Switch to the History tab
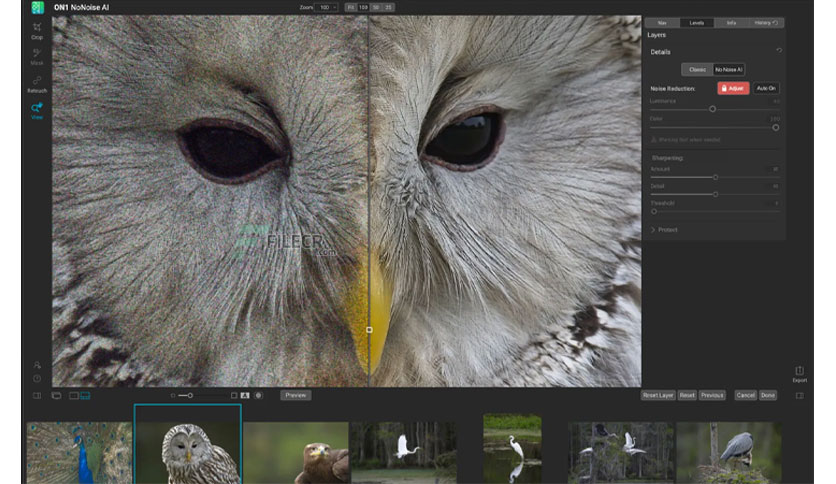This screenshot has height=484, width=836. pyautogui.click(x=766, y=23)
